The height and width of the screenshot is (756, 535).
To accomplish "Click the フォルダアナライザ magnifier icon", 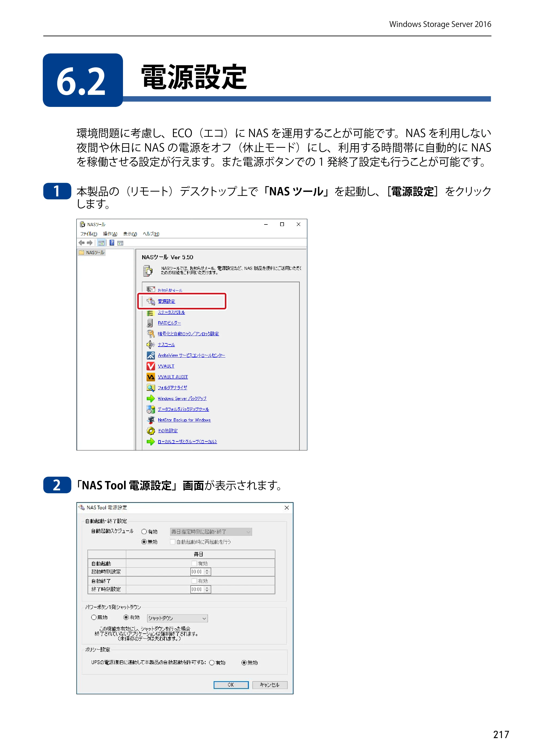I will click(151, 387).
